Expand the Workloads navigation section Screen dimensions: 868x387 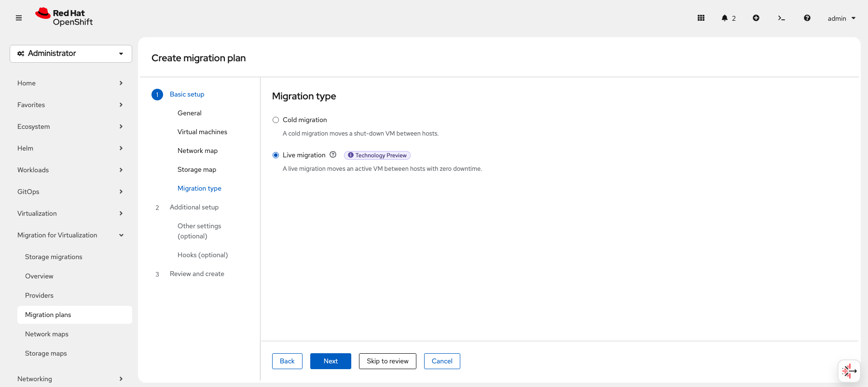point(70,170)
